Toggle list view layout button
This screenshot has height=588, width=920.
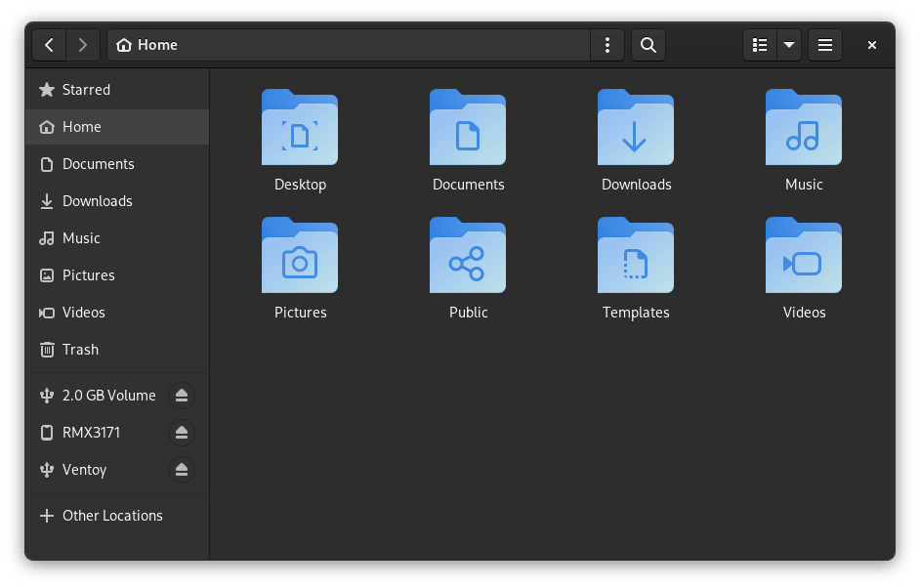[760, 45]
